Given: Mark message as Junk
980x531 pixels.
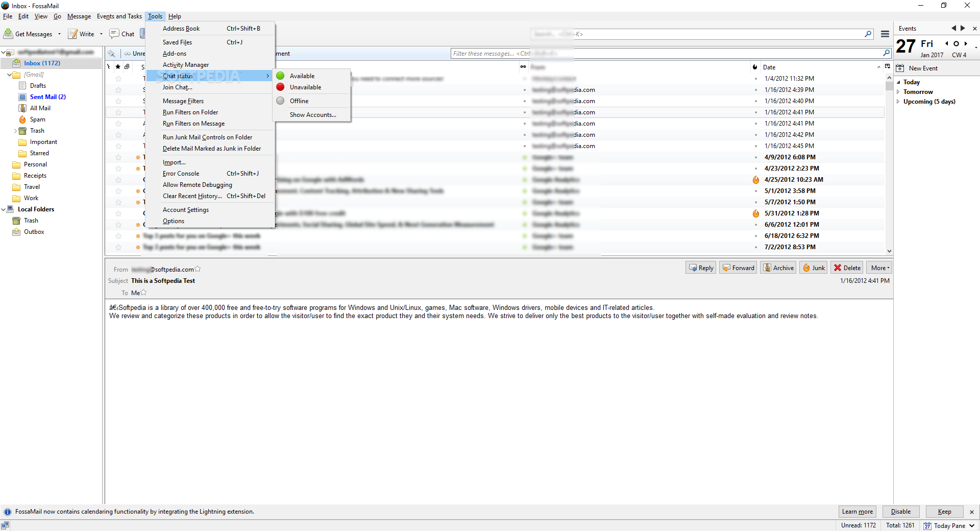Looking at the screenshot, I should (x=814, y=268).
